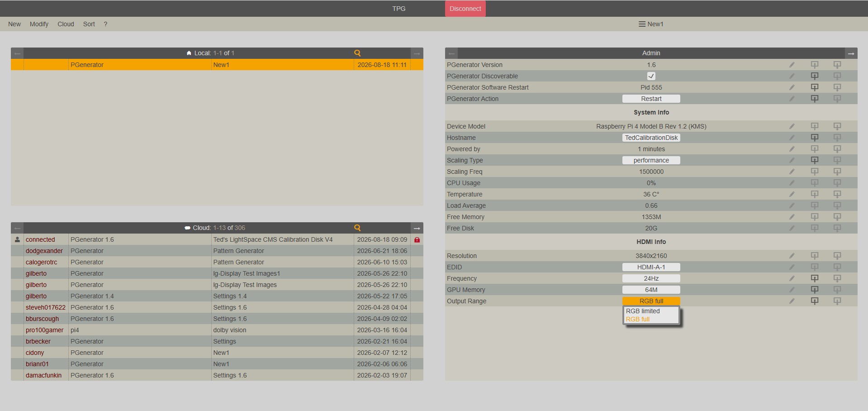
Task: Click the download icon in the Load Average row
Action: pos(837,205)
